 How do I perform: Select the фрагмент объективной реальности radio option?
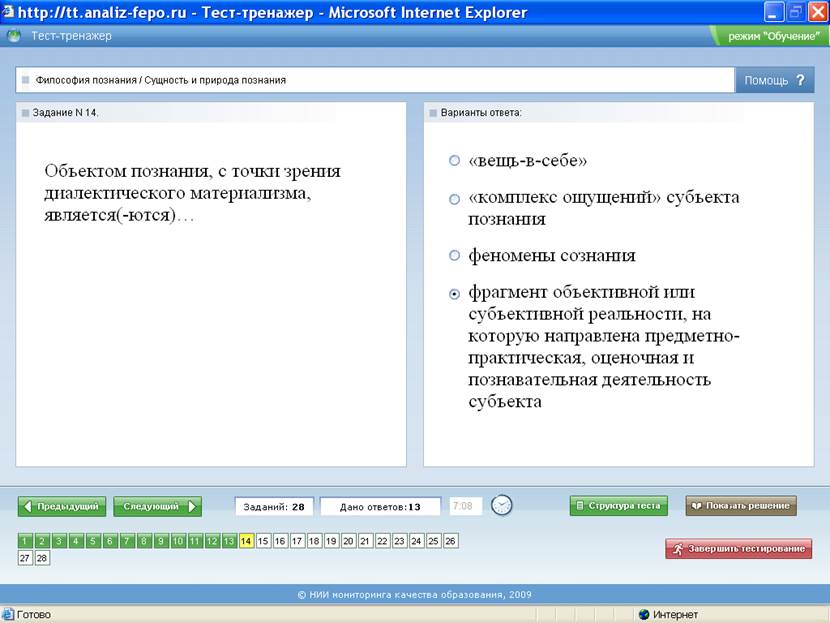(x=454, y=294)
